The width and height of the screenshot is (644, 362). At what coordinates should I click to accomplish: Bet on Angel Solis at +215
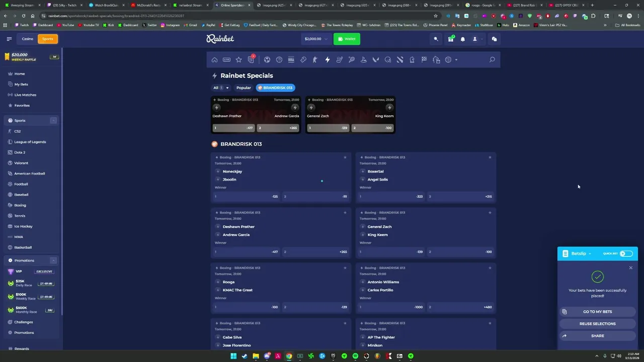[x=460, y=197]
